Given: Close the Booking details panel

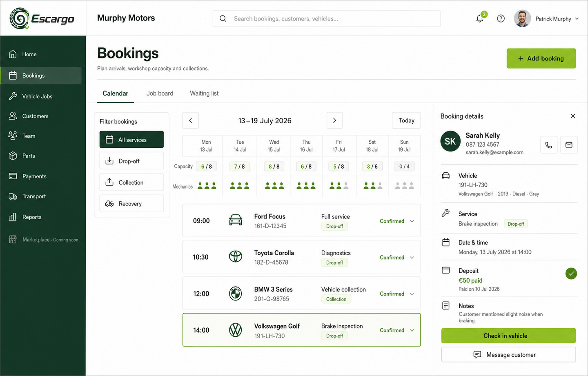Looking at the screenshot, I should [573, 116].
